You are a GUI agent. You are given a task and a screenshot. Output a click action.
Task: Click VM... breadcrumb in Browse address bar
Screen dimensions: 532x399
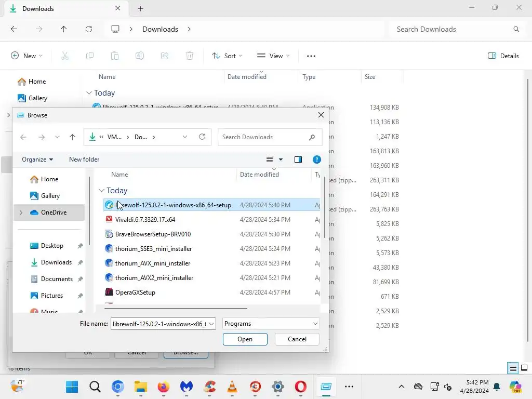coord(114,137)
